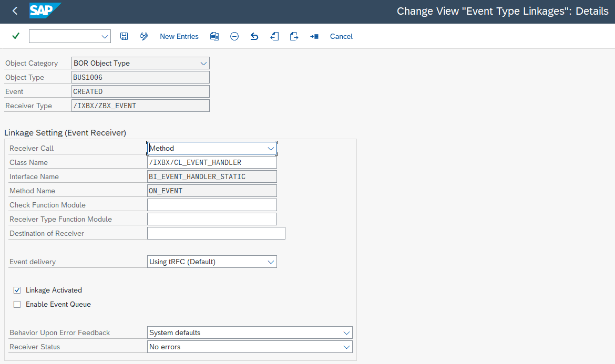The image size is (615, 364).
Task: Click the Other Entry position icon
Action: click(314, 36)
